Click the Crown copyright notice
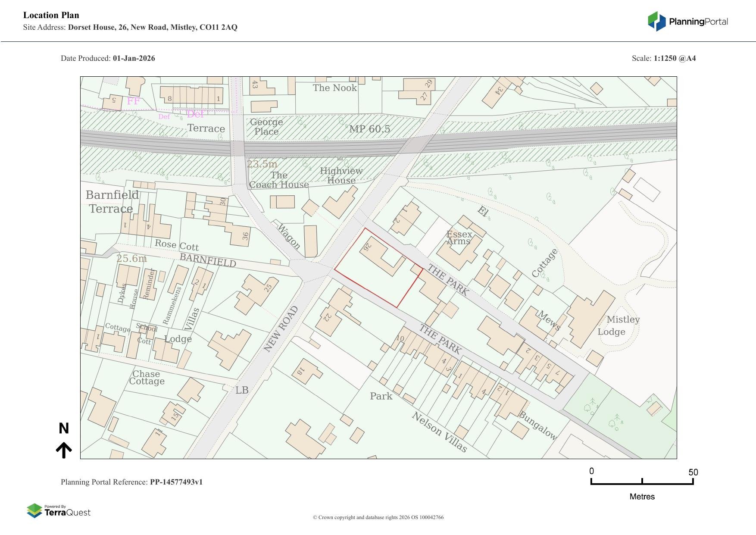 tap(378, 517)
